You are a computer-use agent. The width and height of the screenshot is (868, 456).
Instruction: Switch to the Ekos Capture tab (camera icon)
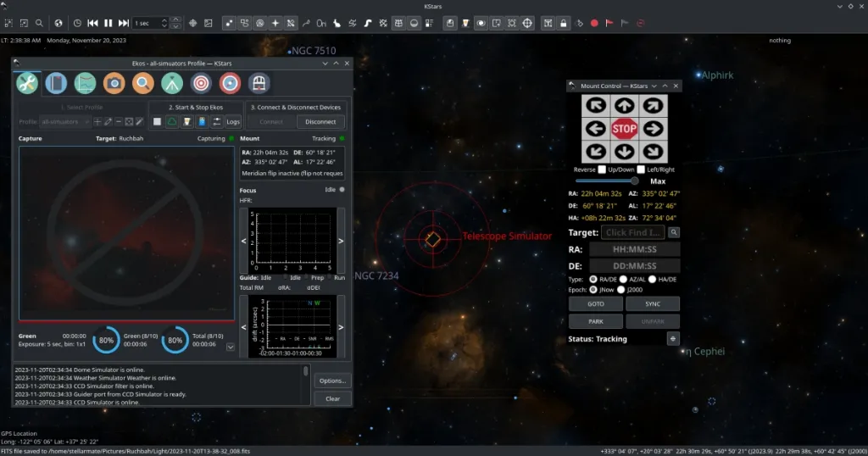click(x=114, y=84)
